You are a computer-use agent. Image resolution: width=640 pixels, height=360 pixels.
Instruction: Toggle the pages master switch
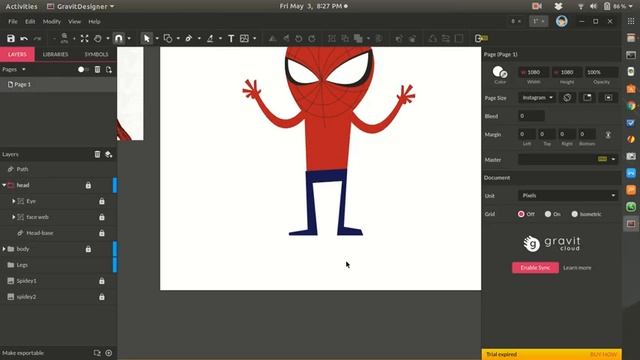83,70
